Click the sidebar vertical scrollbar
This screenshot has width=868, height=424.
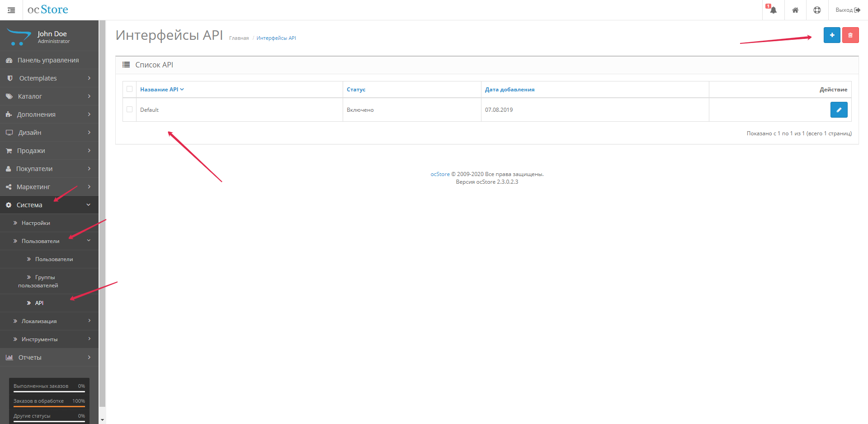[x=102, y=213]
